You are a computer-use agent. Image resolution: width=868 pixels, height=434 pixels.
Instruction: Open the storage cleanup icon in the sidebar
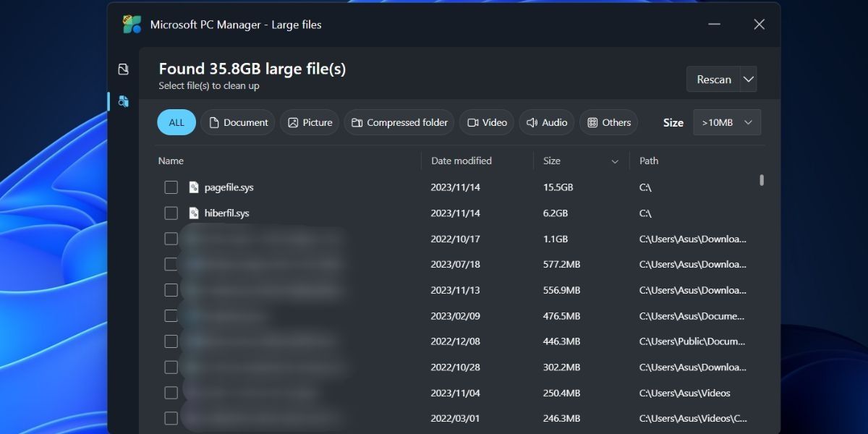123,69
